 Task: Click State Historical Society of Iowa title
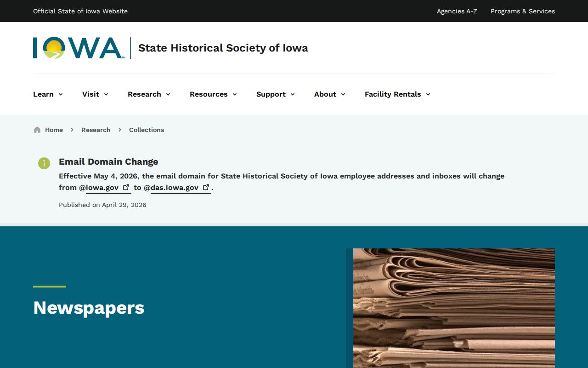[x=223, y=48]
